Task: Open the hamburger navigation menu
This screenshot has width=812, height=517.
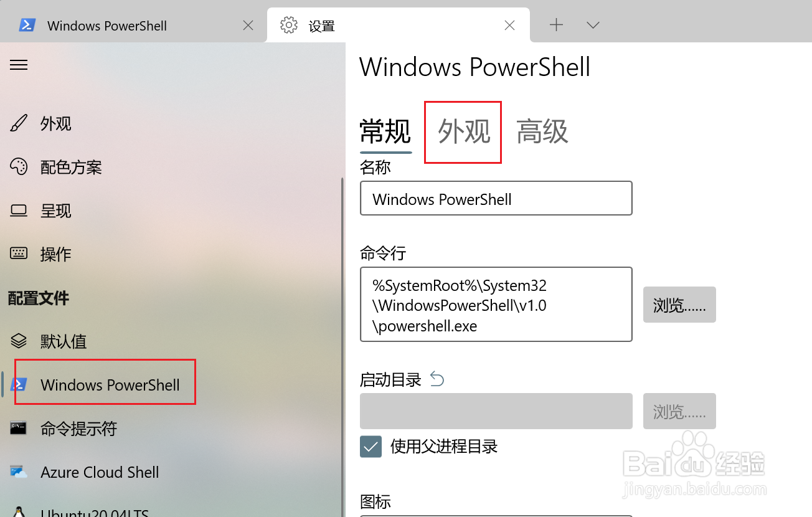Action: point(19,65)
